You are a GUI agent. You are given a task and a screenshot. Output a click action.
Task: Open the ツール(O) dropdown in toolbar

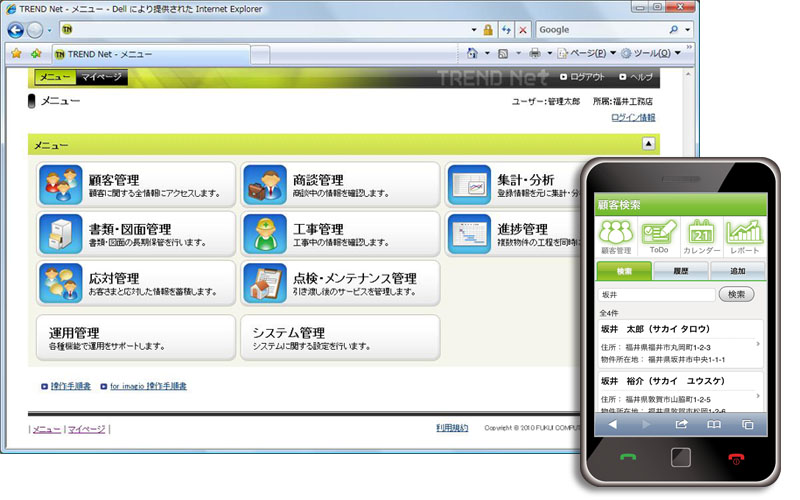point(650,52)
